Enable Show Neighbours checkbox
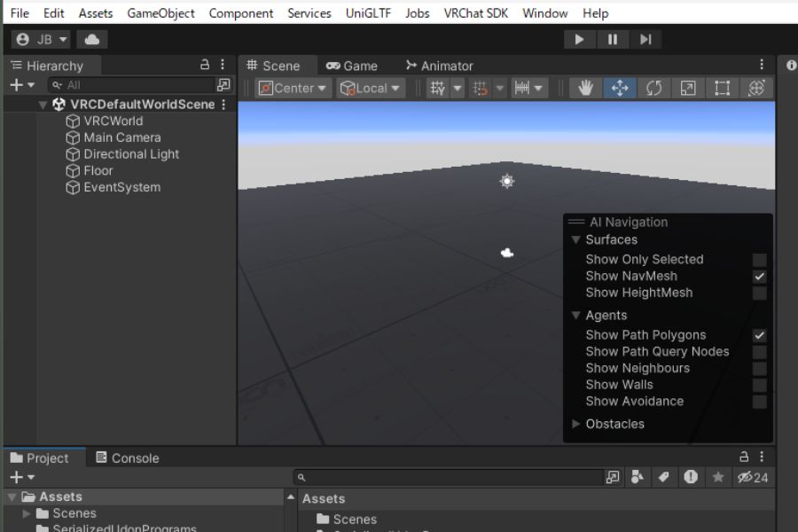Screen dimensions: 798x532 click(x=759, y=369)
